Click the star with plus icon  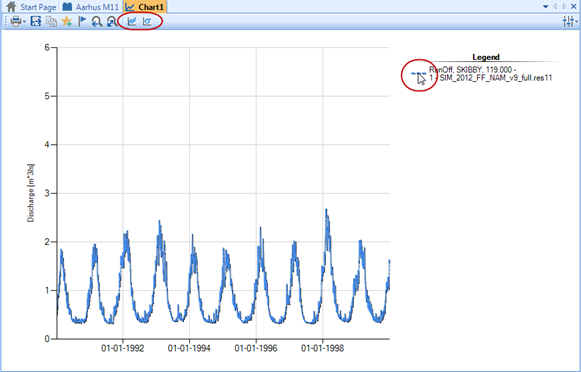click(67, 21)
